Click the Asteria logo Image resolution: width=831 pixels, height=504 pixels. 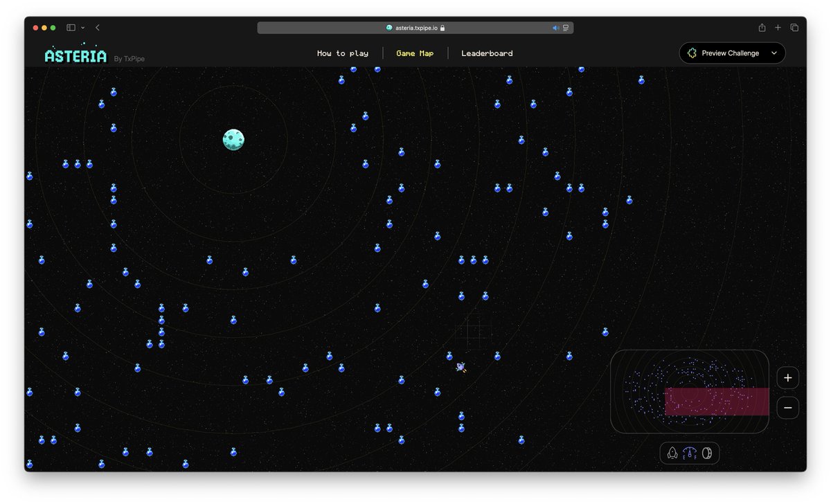tap(76, 55)
